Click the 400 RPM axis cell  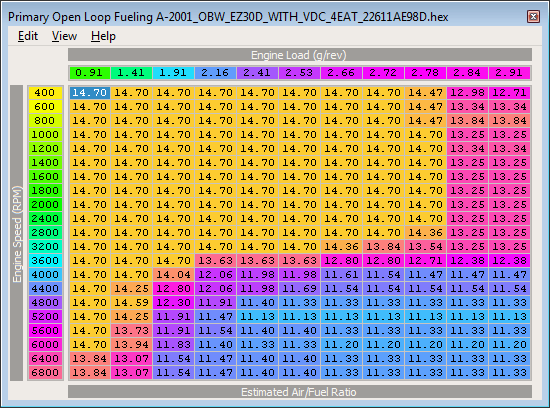(45, 93)
